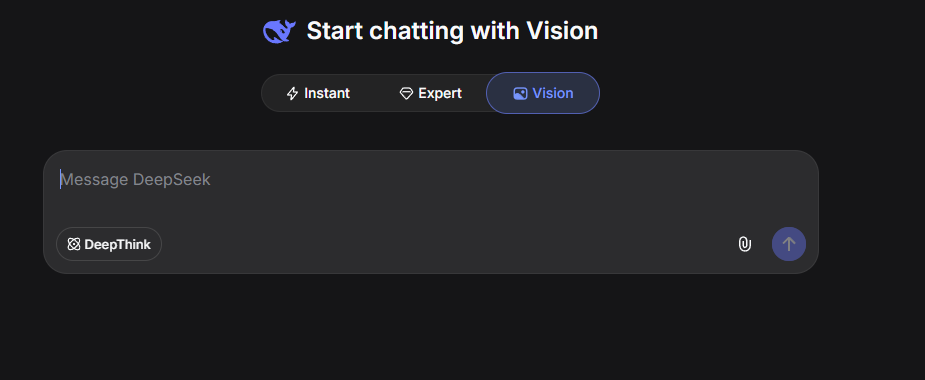Click the diamond icon beside Expert
Screen dimensions: 925x380
coord(406,93)
